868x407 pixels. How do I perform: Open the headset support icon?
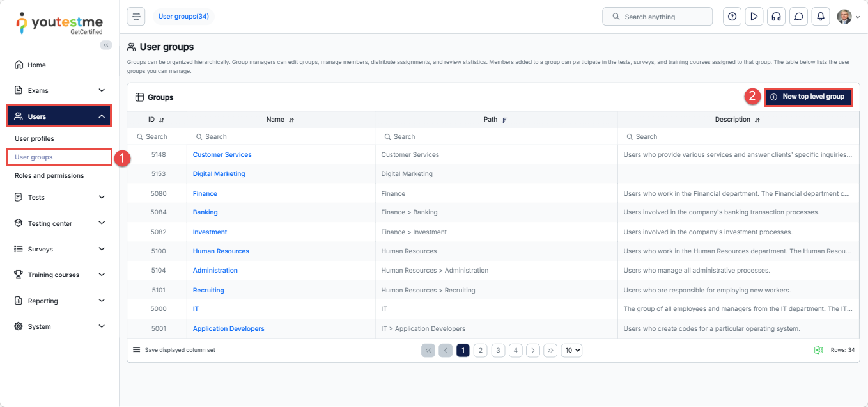click(776, 17)
